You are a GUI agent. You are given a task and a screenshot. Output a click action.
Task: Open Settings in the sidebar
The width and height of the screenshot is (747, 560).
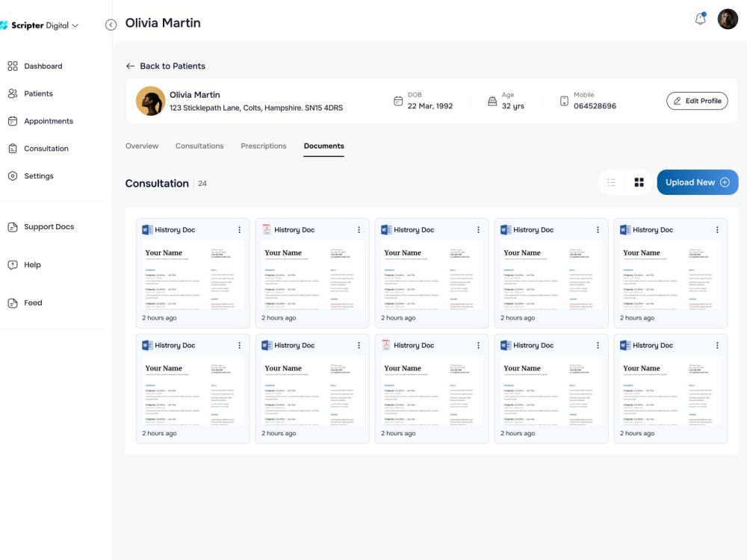point(31,175)
